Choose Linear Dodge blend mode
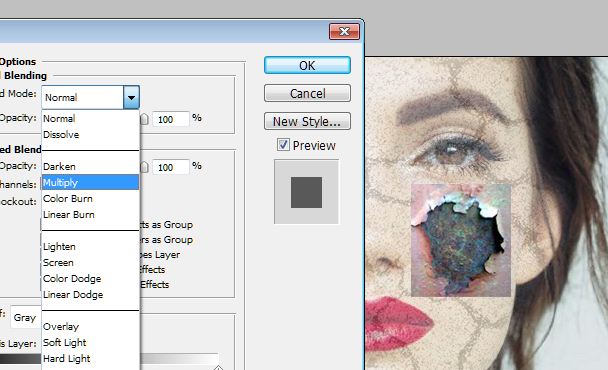Screen dimensions: 608x370 click(90, 295)
